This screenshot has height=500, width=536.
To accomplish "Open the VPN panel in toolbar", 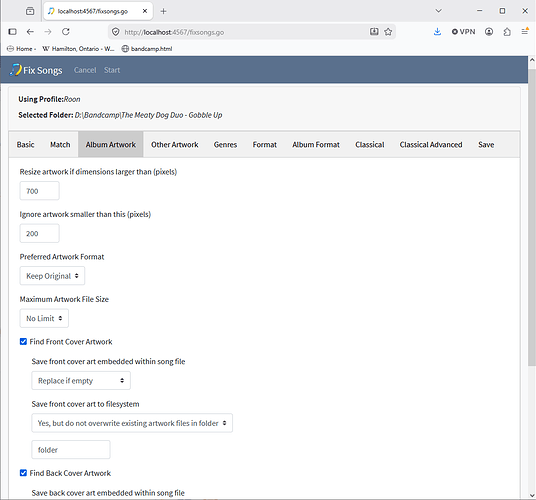I will 463,32.
